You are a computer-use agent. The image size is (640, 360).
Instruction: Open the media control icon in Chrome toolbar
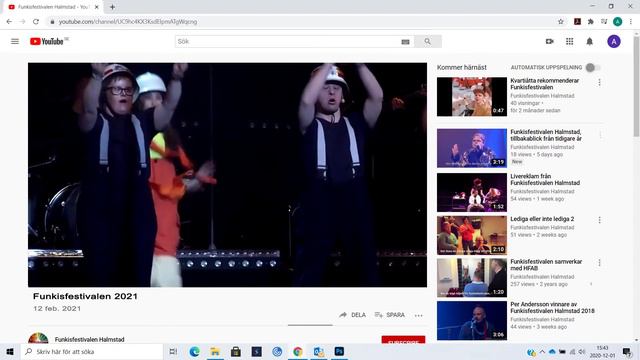[604, 22]
